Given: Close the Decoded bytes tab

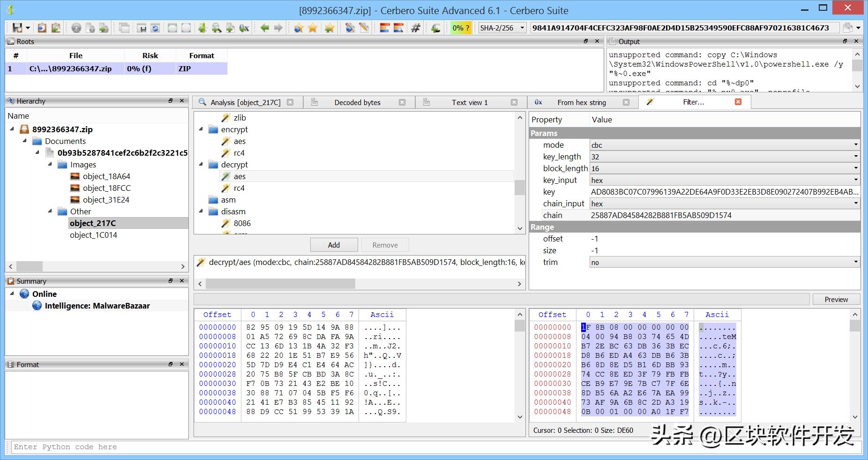Looking at the screenshot, I should (x=402, y=102).
